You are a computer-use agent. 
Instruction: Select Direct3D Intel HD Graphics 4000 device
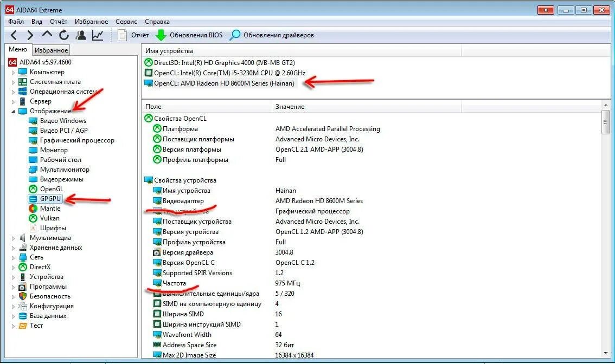click(220, 63)
